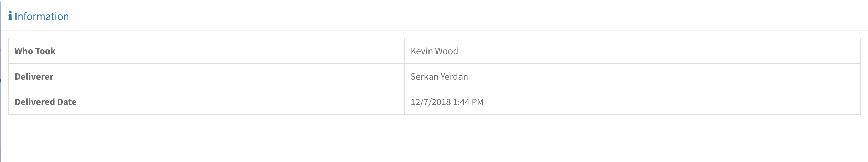Click the word Who in first row

pyautogui.click(x=23, y=51)
